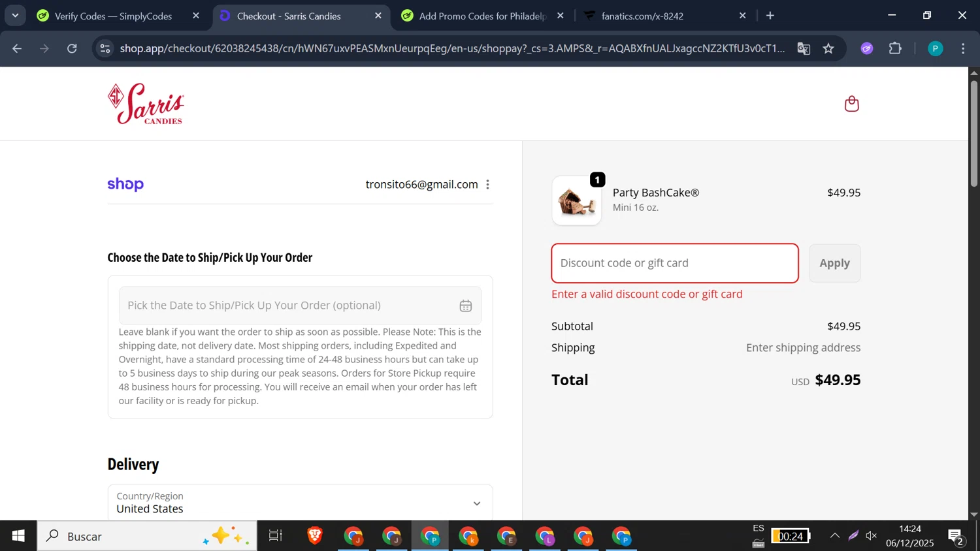Viewport: 980px width, 551px height.
Task: Click the Delivery section heading
Action: (x=133, y=464)
